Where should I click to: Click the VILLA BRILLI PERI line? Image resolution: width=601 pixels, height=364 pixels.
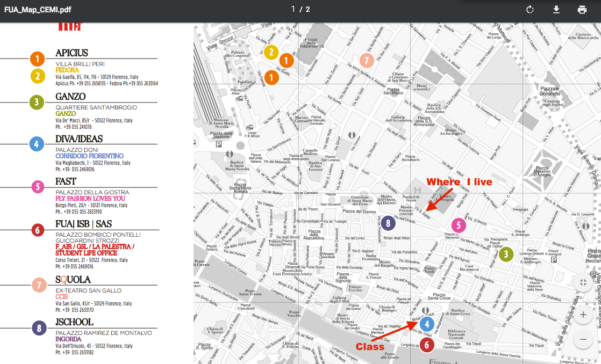pyautogui.click(x=80, y=64)
